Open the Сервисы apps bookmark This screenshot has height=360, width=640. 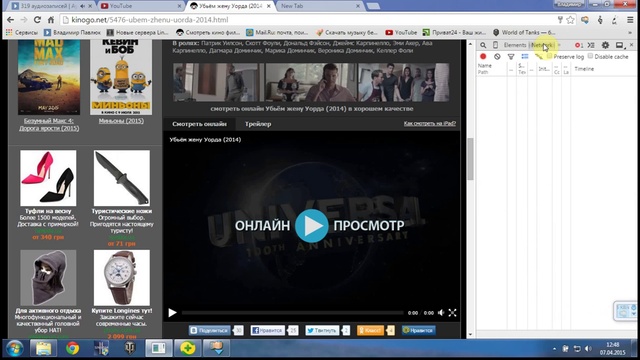point(22,32)
